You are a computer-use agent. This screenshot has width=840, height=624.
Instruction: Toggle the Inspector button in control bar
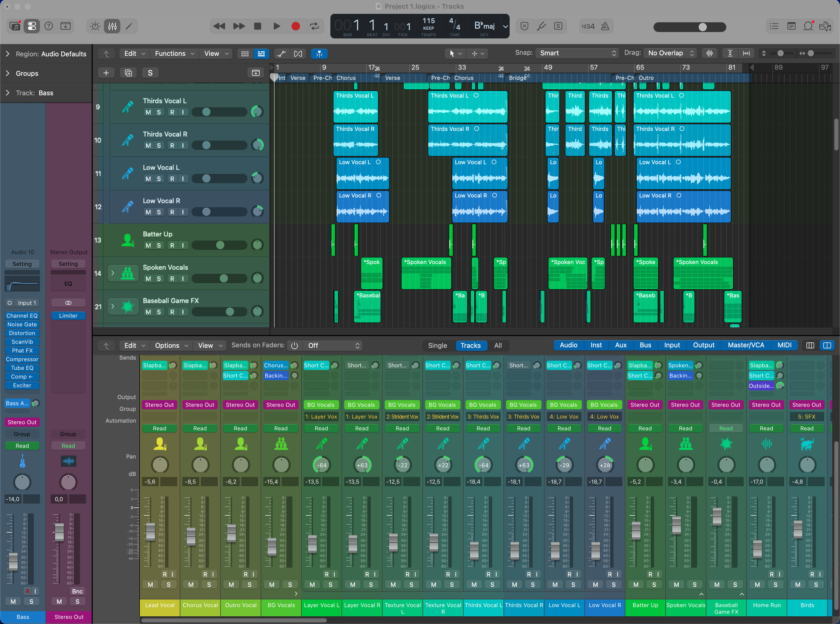point(32,26)
